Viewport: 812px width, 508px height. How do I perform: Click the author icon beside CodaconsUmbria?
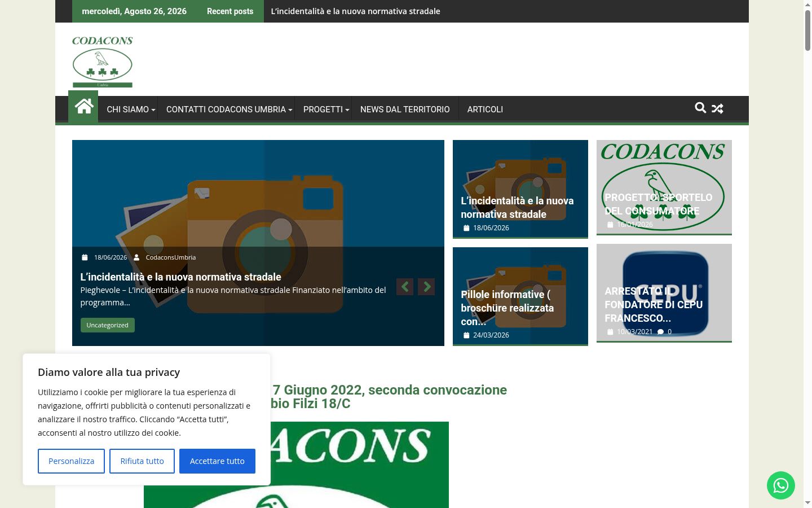pyautogui.click(x=136, y=257)
